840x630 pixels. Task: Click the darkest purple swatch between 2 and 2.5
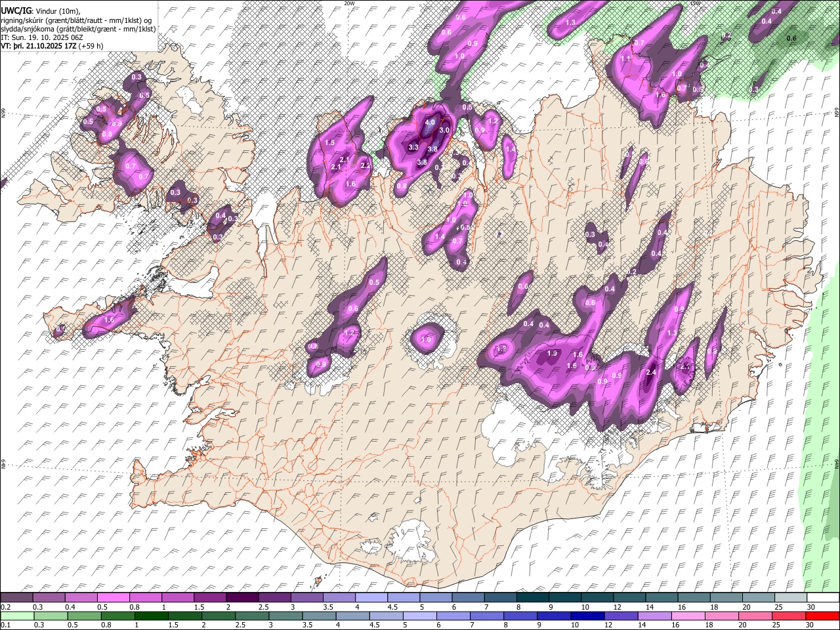point(243,598)
